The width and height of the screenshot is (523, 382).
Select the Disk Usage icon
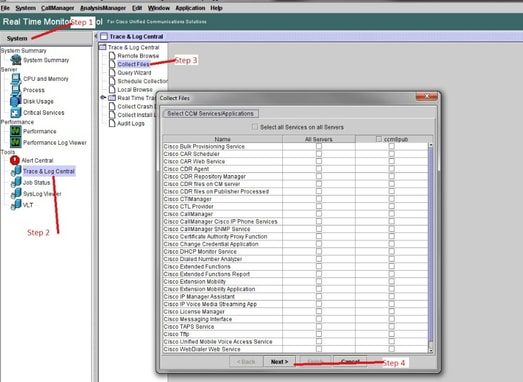[x=16, y=101]
